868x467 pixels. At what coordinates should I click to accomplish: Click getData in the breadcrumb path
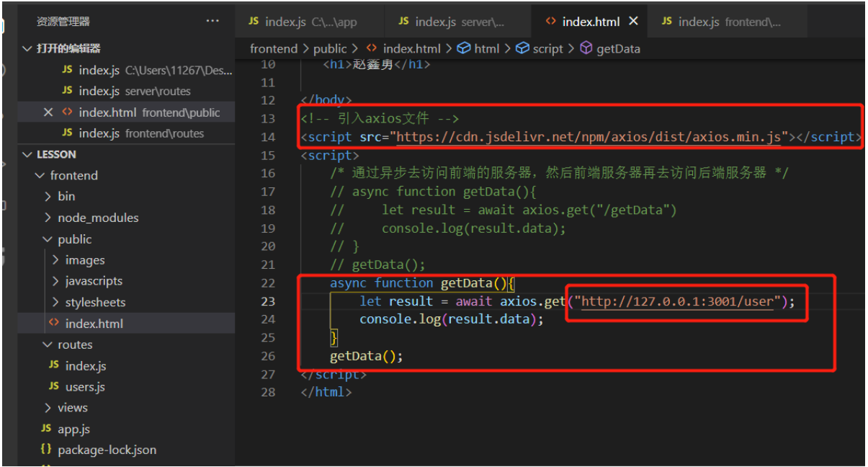618,48
